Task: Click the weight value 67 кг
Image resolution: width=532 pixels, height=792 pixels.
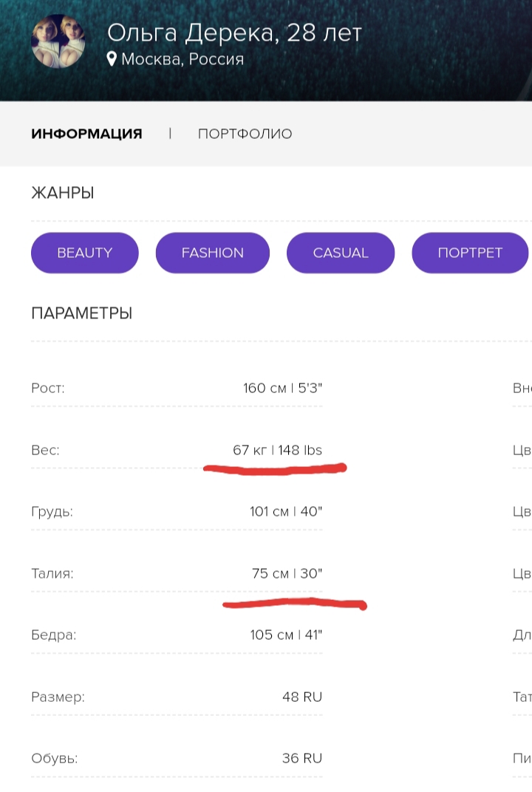Action: [x=250, y=450]
